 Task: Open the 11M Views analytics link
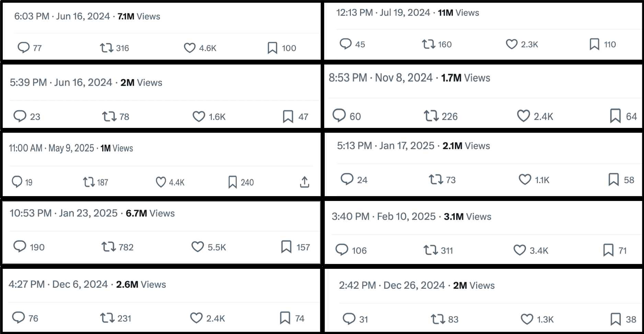coord(458,13)
